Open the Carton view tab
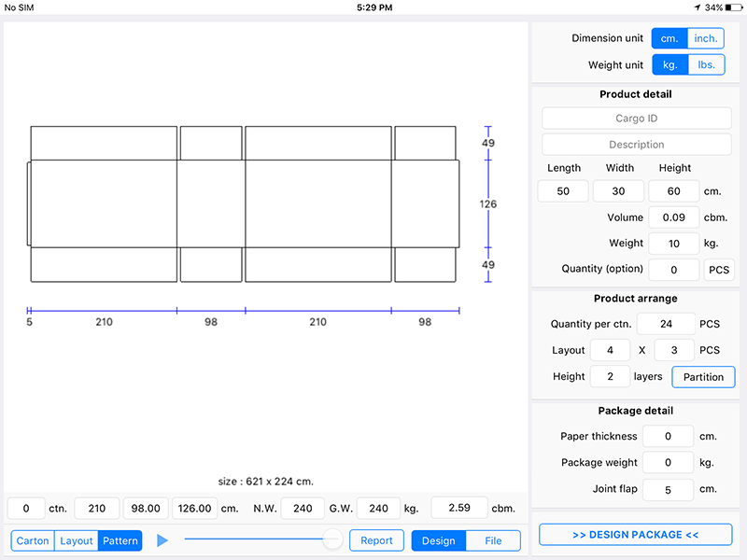Screen dimensions: 747x560 [33, 541]
